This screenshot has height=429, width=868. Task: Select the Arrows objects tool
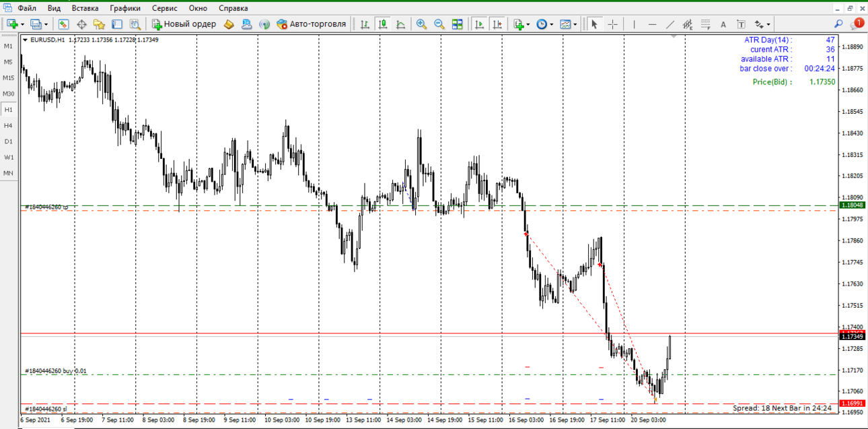(758, 24)
